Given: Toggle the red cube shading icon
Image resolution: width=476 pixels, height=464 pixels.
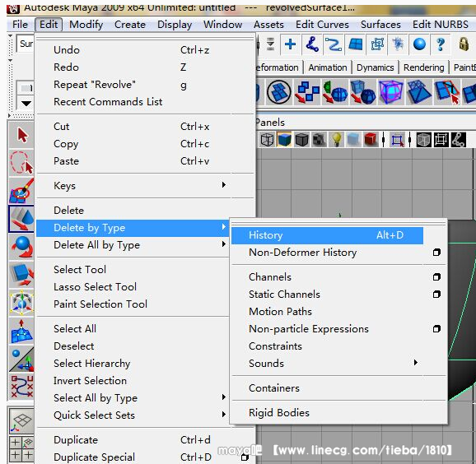Looking at the screenshot, I should click(371, 140).
